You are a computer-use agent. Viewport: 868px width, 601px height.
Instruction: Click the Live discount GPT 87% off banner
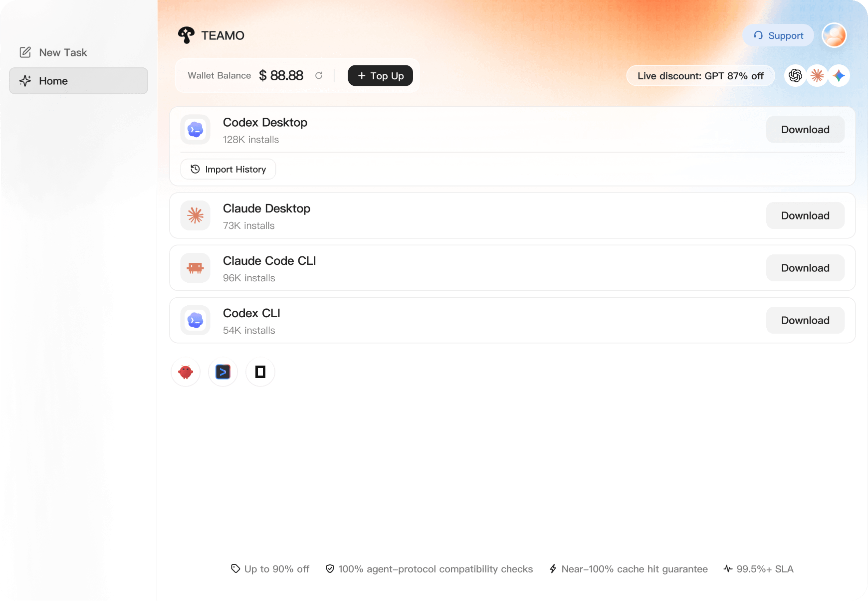click(x=700, y=76)
